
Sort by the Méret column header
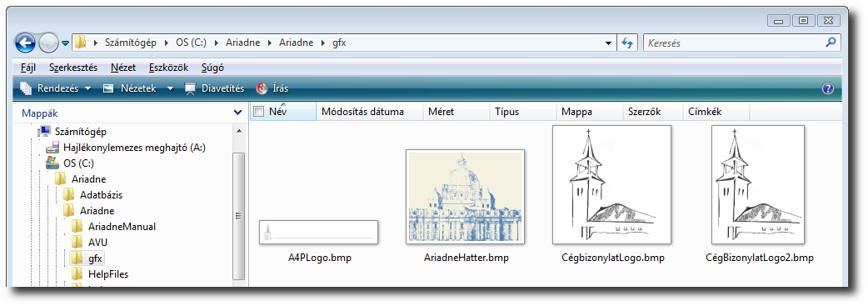(456, 112)
